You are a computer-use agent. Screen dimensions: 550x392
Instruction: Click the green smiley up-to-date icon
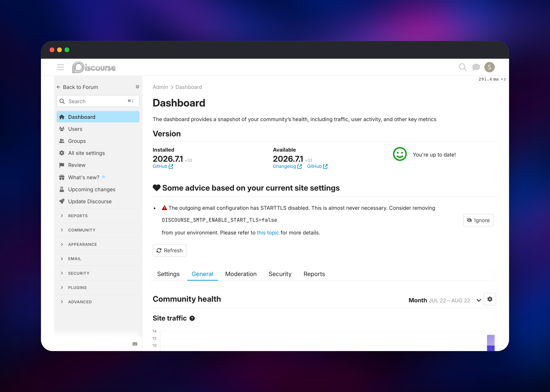[400, 154]
